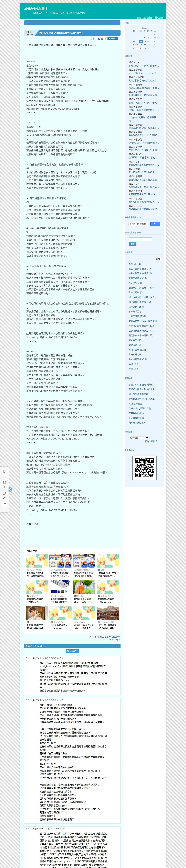This screenshot has width=186, height=868.
Task: Open category 聖經無誤、解經原則 (215)
Action: point(141,288)
